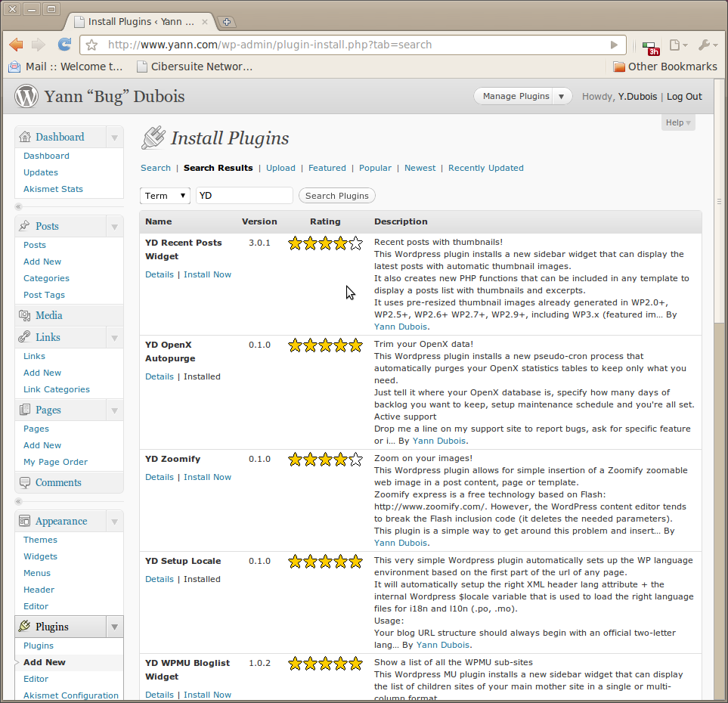728x703 pixels.
Task: Open Widgets under Appearance
Action: (40, 556)
